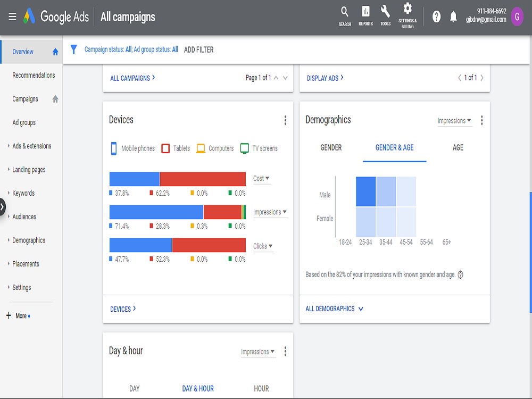Go to previous display ad arrow
The image size is (532, 399).
(460, 78)
